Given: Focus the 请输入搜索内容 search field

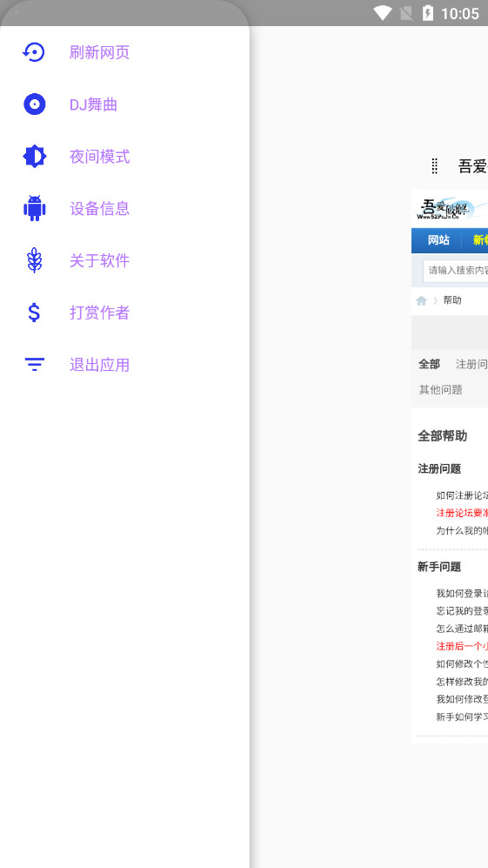Looking at the screenshot, I should click(455, 271).
